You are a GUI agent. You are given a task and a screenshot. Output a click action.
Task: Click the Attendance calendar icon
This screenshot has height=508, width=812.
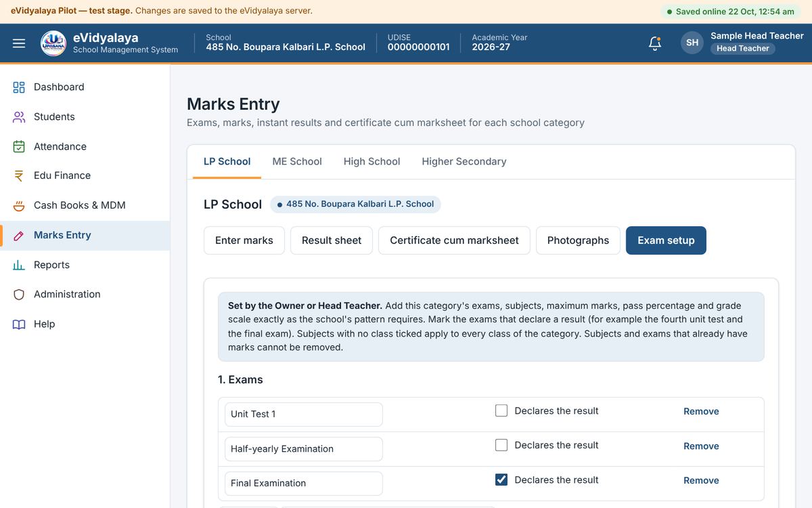19,146
